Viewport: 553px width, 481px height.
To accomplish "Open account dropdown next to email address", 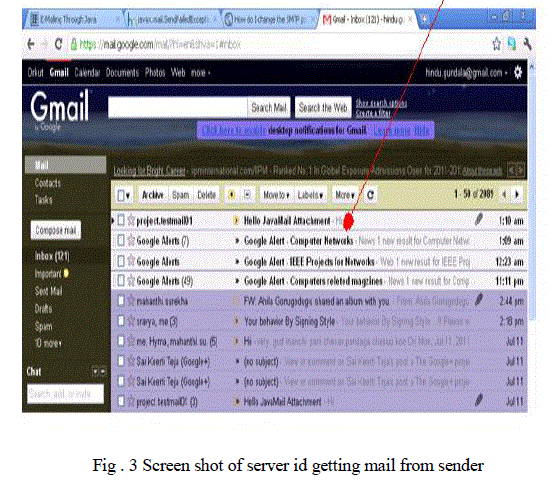I will pos(506,73).
